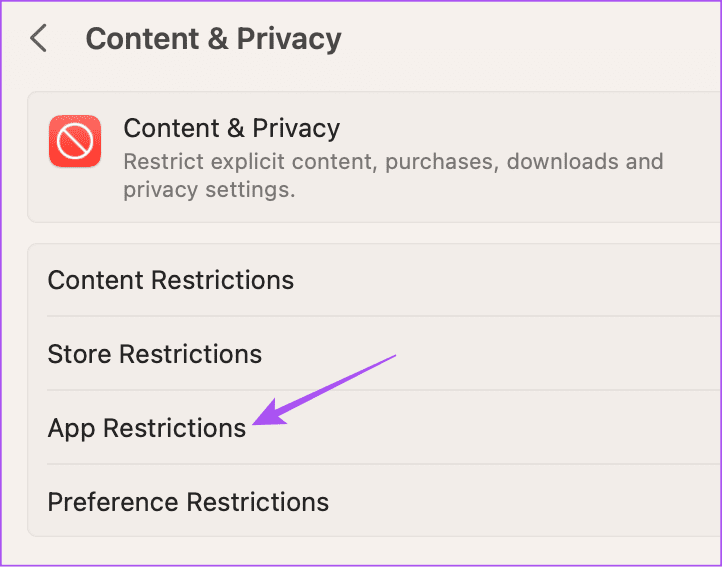Viewport: 722px width, 567px height.
Task: Open the Preference Restrictions row
Action: click(x=188, y=502)
